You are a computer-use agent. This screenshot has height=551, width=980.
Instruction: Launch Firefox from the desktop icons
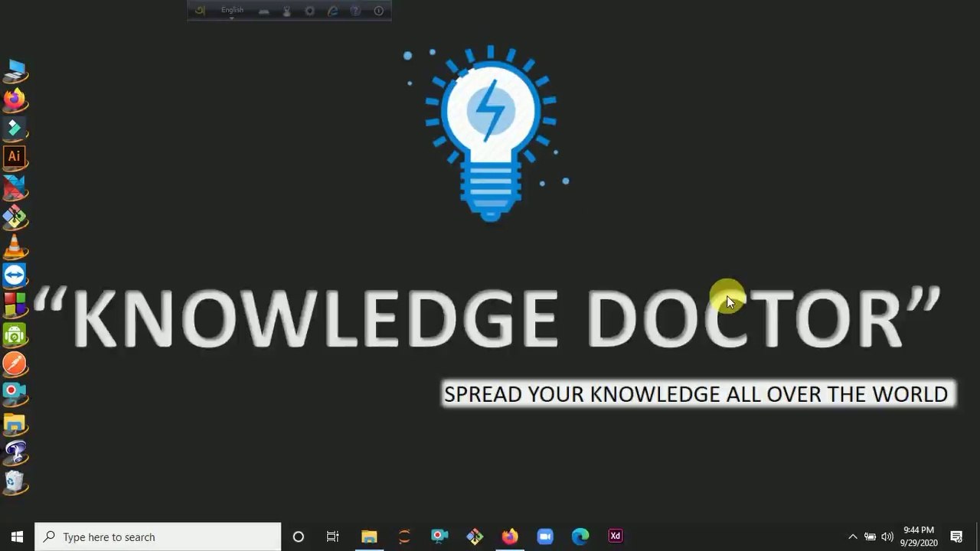click(x=15, y=99)
